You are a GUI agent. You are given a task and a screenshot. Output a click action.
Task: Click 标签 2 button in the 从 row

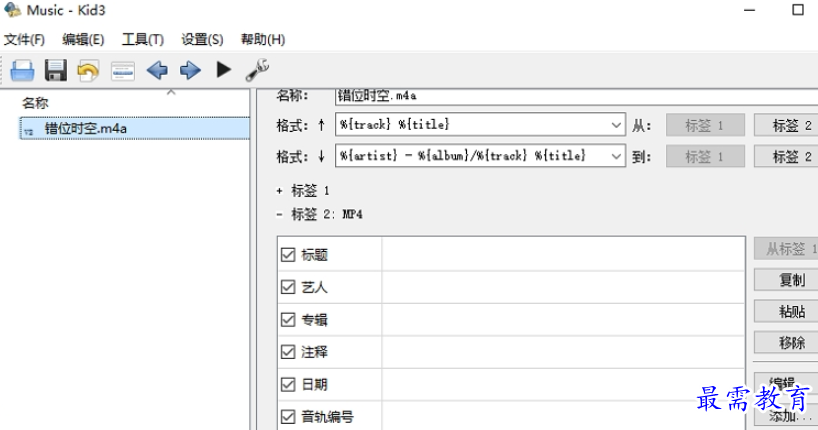[x=786, y=125]
